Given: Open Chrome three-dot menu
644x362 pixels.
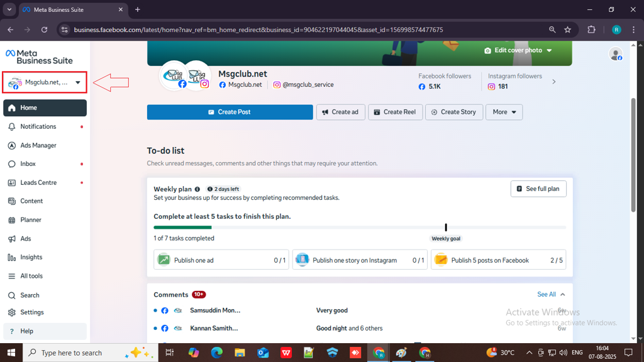Looking at the screenshot, I should point(633,30).
